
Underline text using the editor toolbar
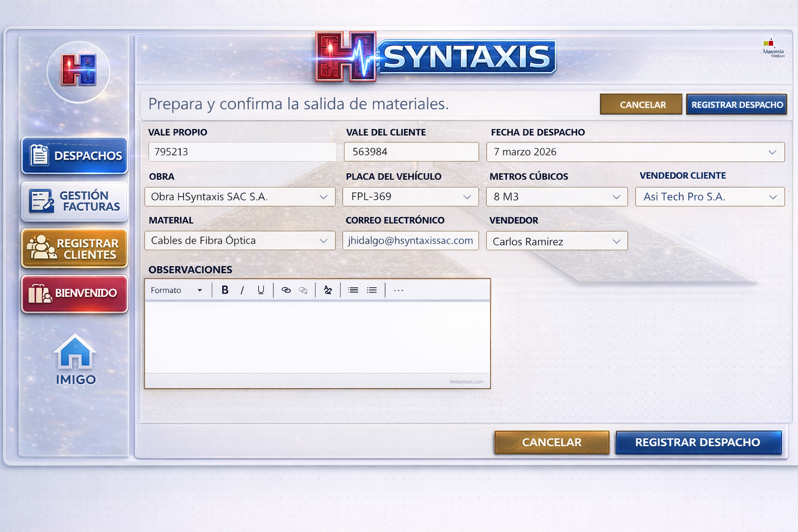261,290
